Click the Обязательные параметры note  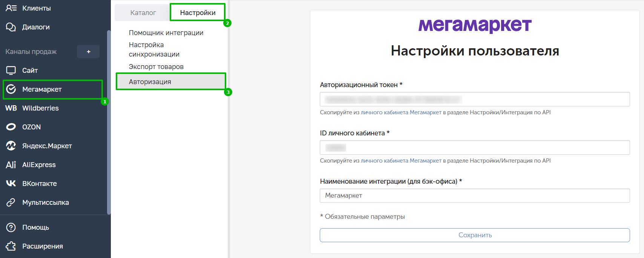click(x=362, y=217)
